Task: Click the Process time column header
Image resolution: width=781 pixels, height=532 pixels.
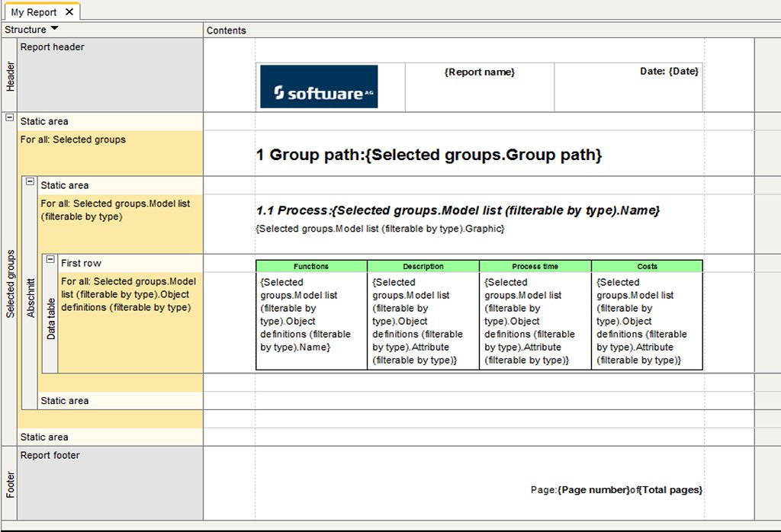Action: [535, 267]
